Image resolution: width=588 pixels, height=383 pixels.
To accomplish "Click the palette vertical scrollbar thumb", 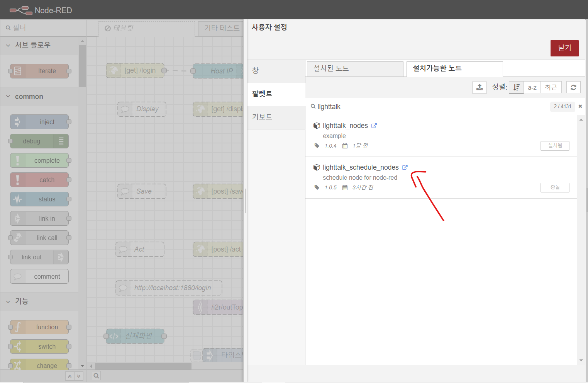I will coord(82,66).
